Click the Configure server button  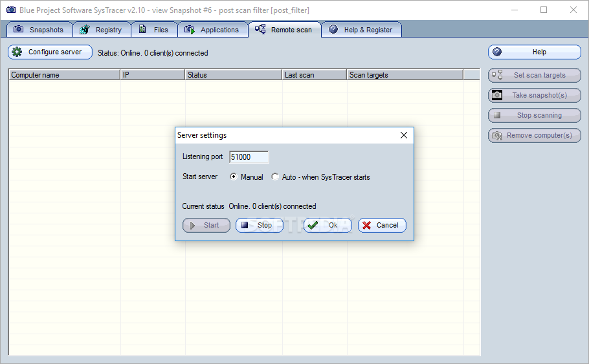point(50,52)
